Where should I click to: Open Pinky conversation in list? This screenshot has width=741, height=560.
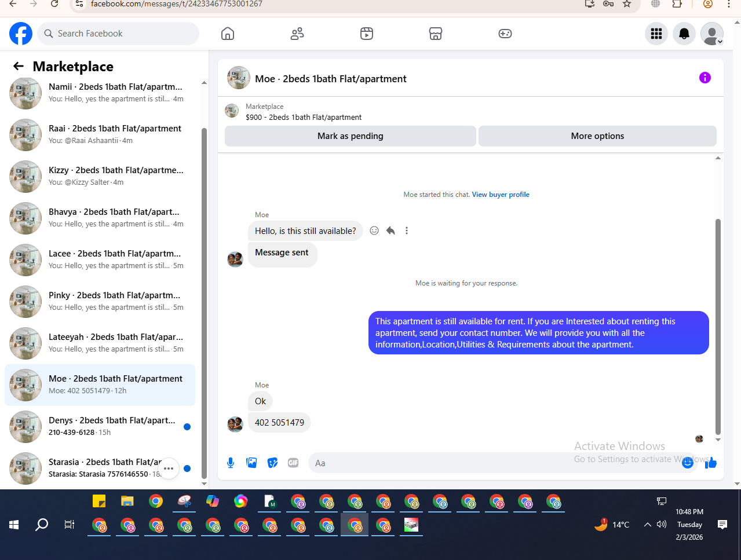pyautogui.click(x=100, y=302)
